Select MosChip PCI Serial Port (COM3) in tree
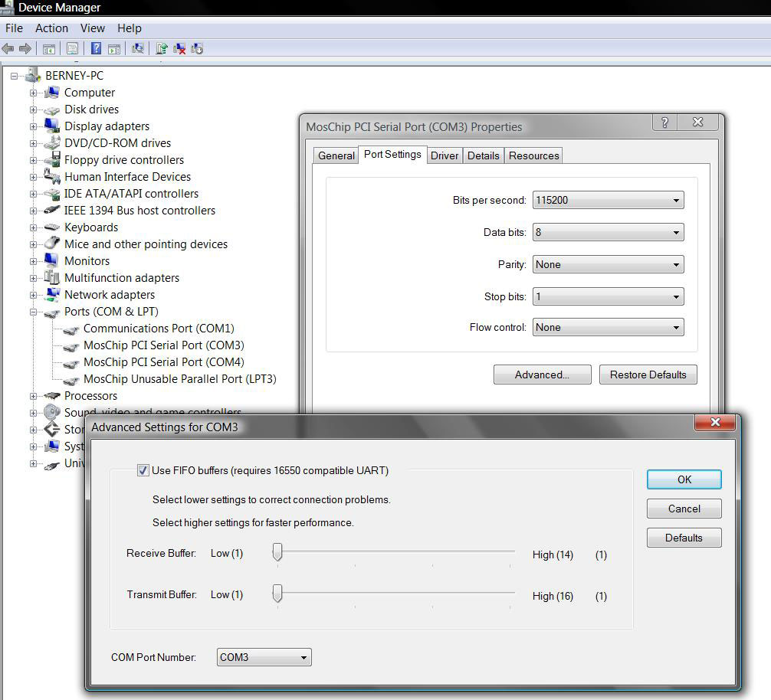 click(164, 345)
